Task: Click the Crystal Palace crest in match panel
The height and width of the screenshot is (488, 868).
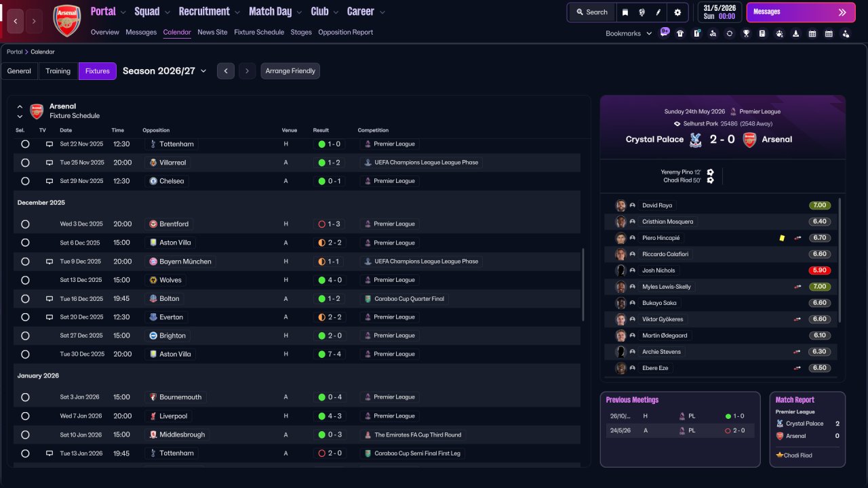Action: pyautogui.click(x=695, y=140)
